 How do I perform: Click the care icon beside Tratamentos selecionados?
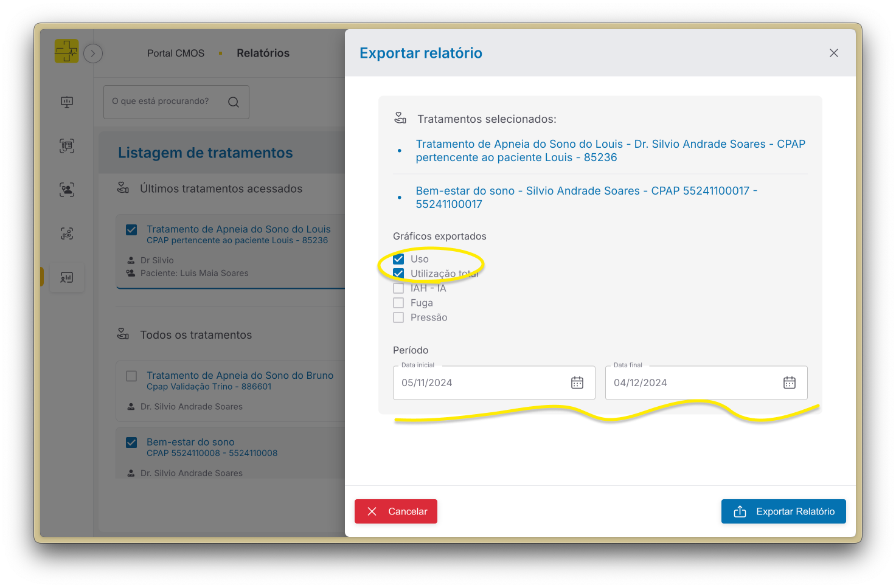[400, 119]
